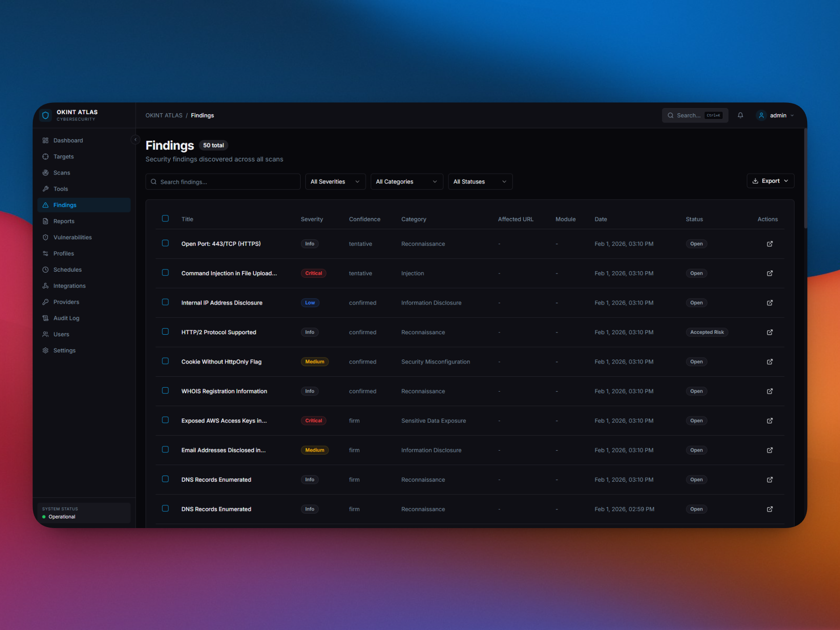The width and height of the screenshot is (840, 630).
Task: Select the Tools wrench icon
Action: point(45,189)
